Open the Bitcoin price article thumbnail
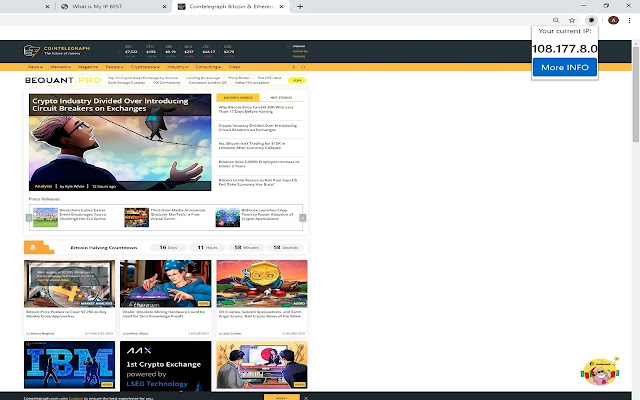 pos(69,283)
